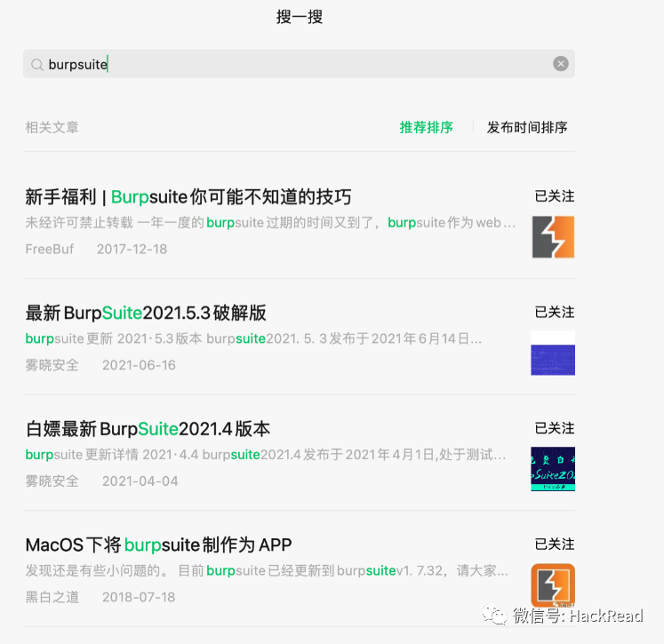Click the date 2021-06-16
Screen dimensions: 664x644
(x=139, y=365)
